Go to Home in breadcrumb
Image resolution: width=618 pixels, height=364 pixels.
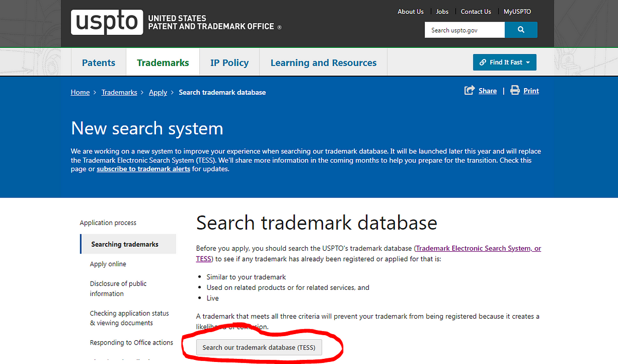[80, 92]
